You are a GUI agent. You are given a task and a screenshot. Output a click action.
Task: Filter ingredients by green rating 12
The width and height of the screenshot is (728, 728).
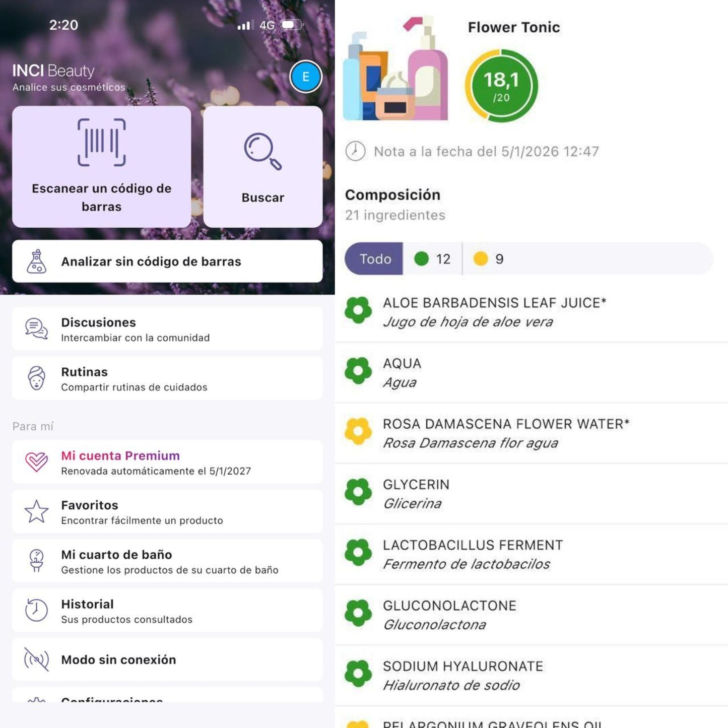(x=432, y=259)
